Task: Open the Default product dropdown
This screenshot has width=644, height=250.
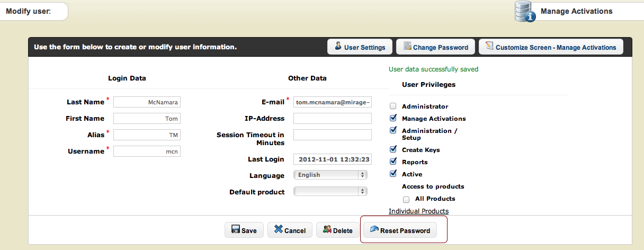Action: pyautogui.click(x=330, y=191)
